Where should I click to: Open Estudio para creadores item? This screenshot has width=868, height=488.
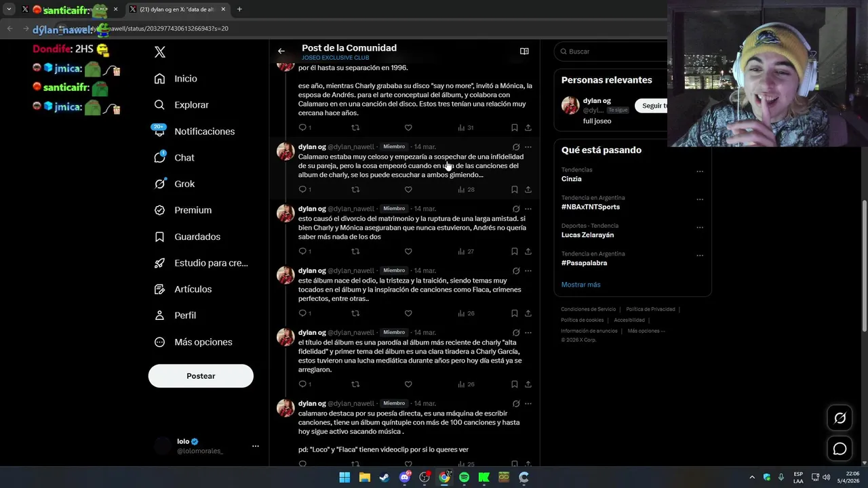(x=201, y=263)
